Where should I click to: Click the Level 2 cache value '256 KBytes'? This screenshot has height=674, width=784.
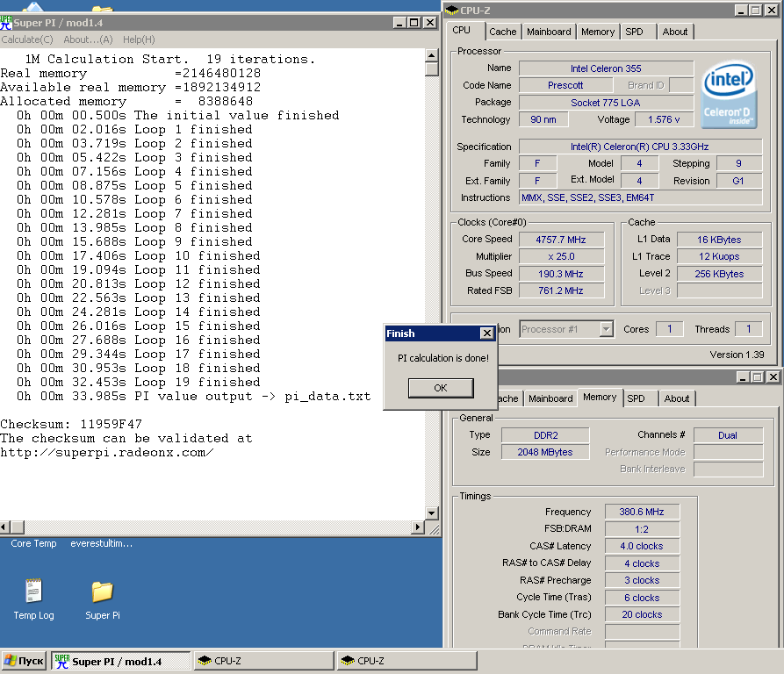point(719,274)
